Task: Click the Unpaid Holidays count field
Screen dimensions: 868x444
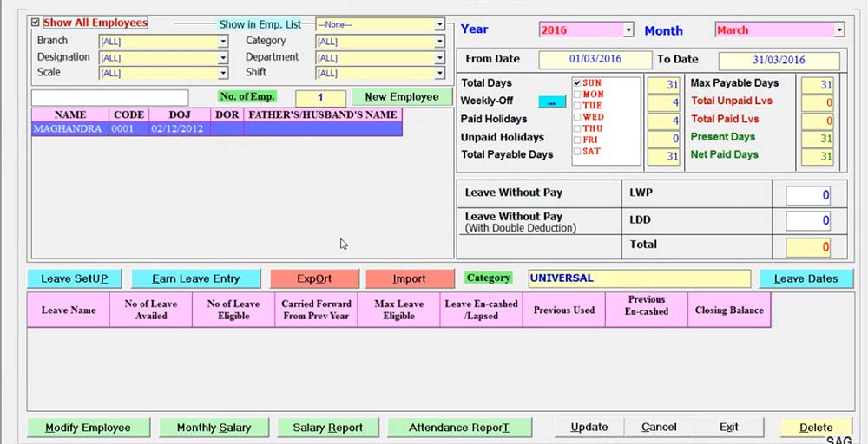Action: pyautogui.click(x=664, y=139)
